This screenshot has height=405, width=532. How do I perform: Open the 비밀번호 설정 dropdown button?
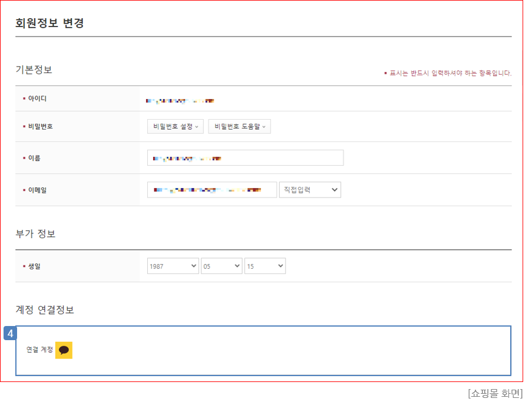pyautogui.click(x=175, y=127)
